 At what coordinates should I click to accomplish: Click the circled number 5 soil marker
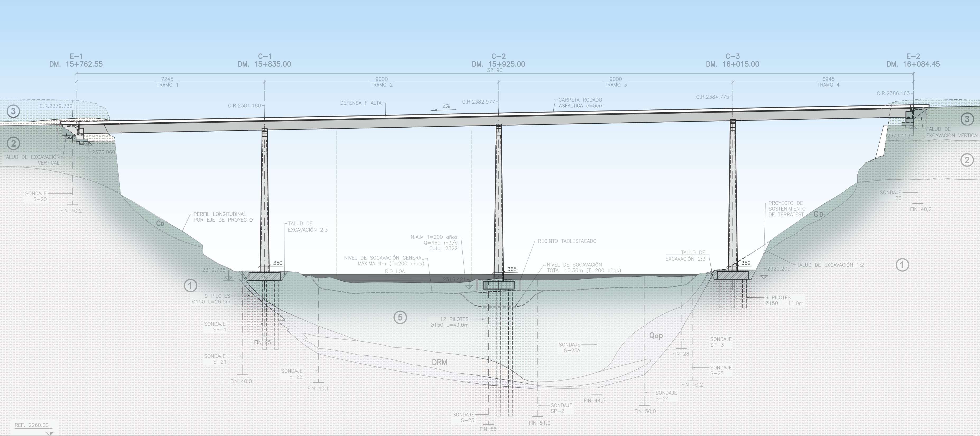point(400,317)
